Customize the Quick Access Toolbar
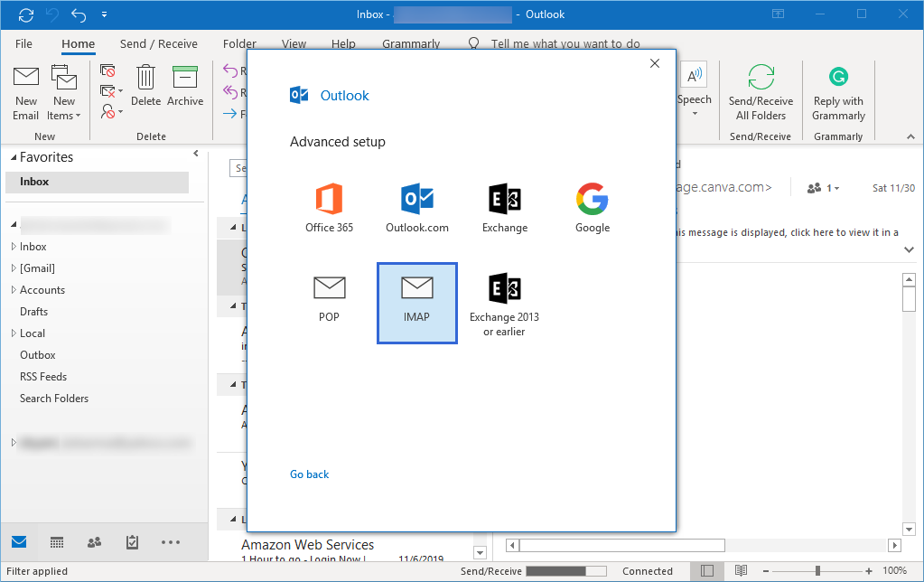The height and width of the screenshot is (582, 924). [104, 14]
